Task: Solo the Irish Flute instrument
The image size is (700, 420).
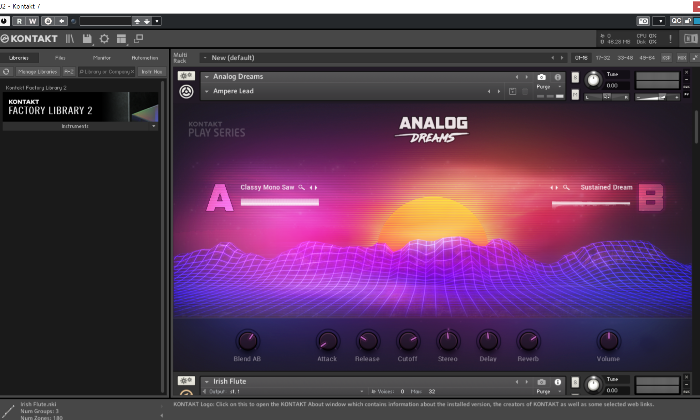Action: (x=575, y=382)
